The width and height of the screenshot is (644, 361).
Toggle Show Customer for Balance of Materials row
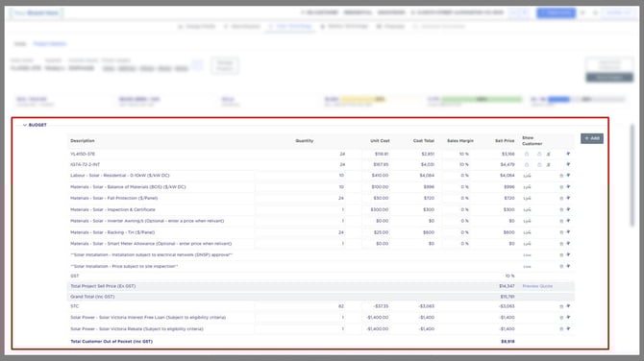(527, 187)
